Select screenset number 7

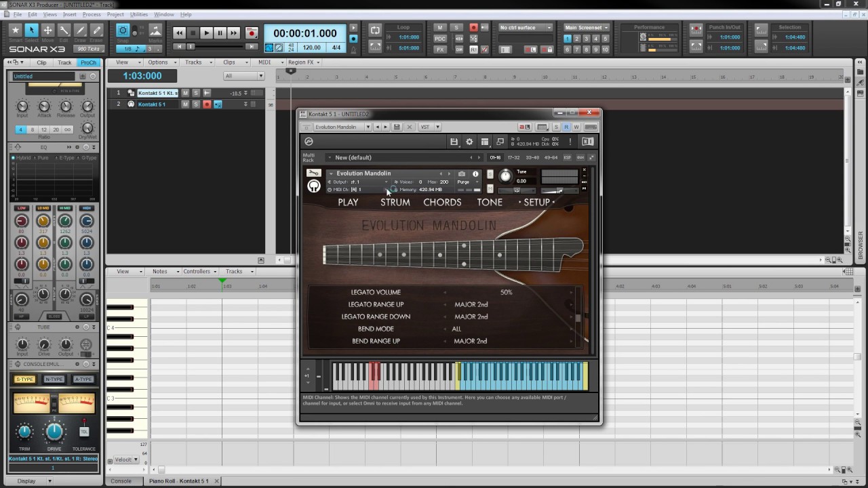point(577,49)
